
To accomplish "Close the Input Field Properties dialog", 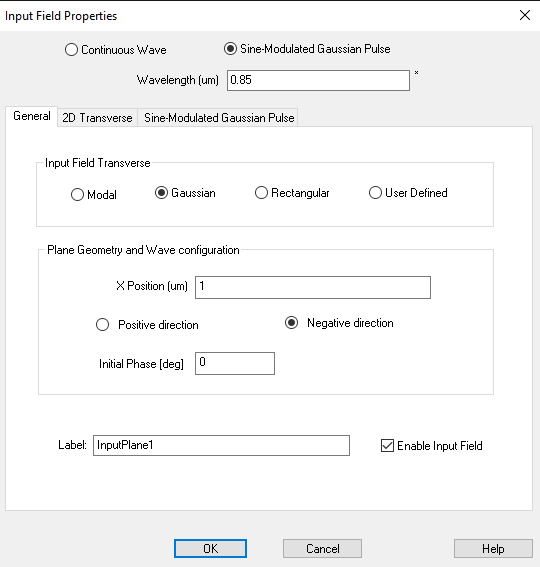I will (525, 15).
